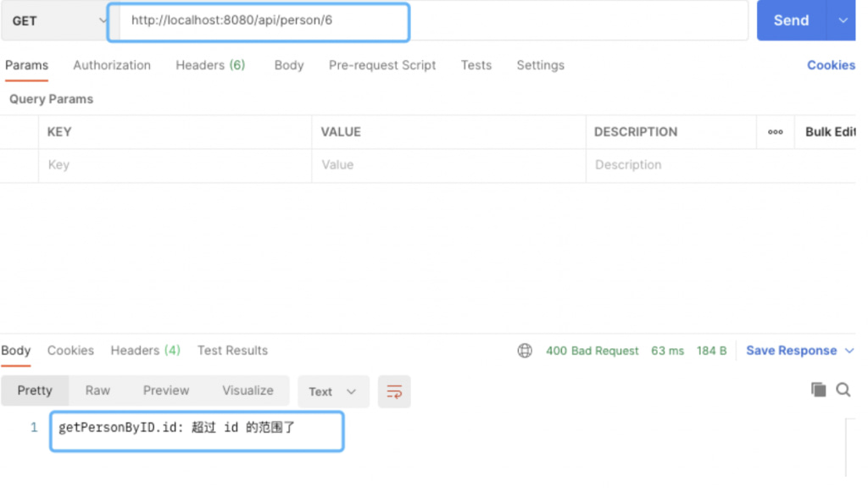Open the request Headers (6) tab
Image resolution: width=868 pixels, height=498 pixels.
pos(210,65)
